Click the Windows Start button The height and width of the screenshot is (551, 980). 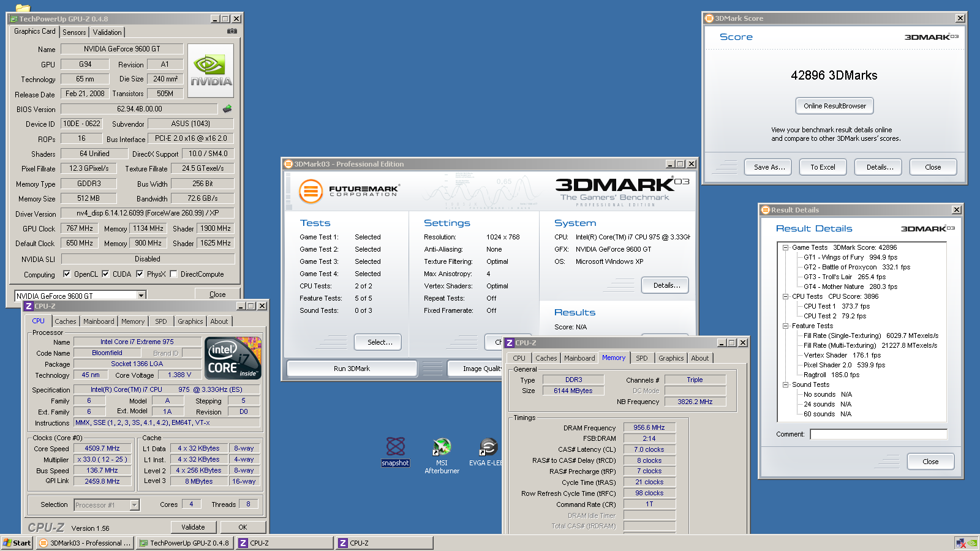(x=17, y=543)
